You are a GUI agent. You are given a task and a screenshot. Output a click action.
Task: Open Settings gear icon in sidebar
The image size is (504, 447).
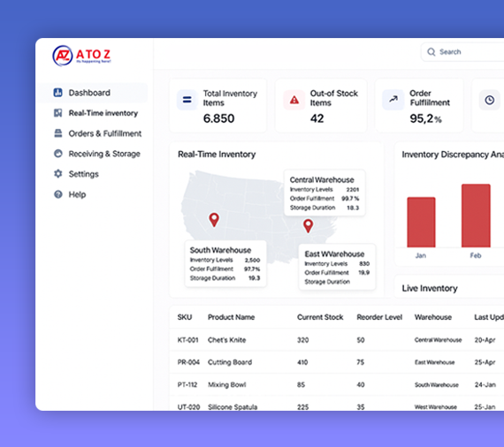pyautogui.click(x=58, y=174)
